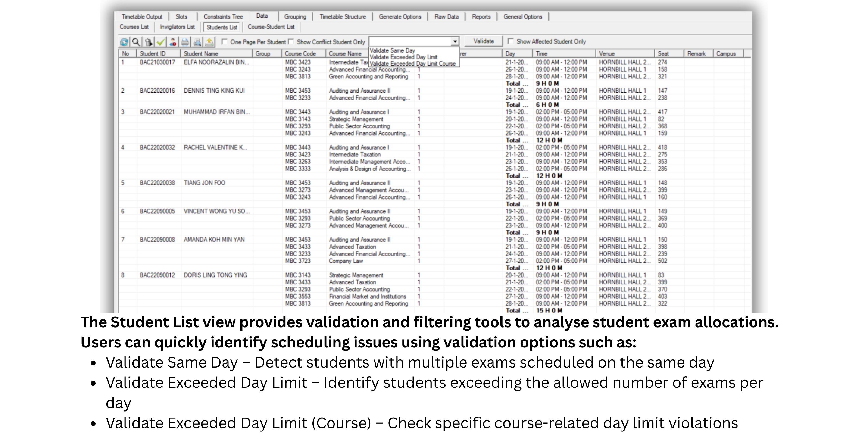This screenshot has height=434, width=868.
Task: Click the Export/upload icon on the toolbar
Action: tap(209, 42)
